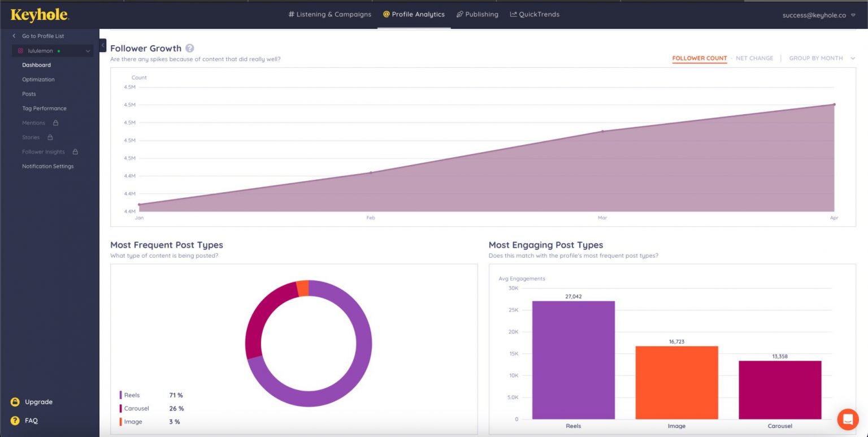The height and width of the screenshot is (437, 868).
Task: Open the Tag Performance page
Action: click(x=44, y=108)
